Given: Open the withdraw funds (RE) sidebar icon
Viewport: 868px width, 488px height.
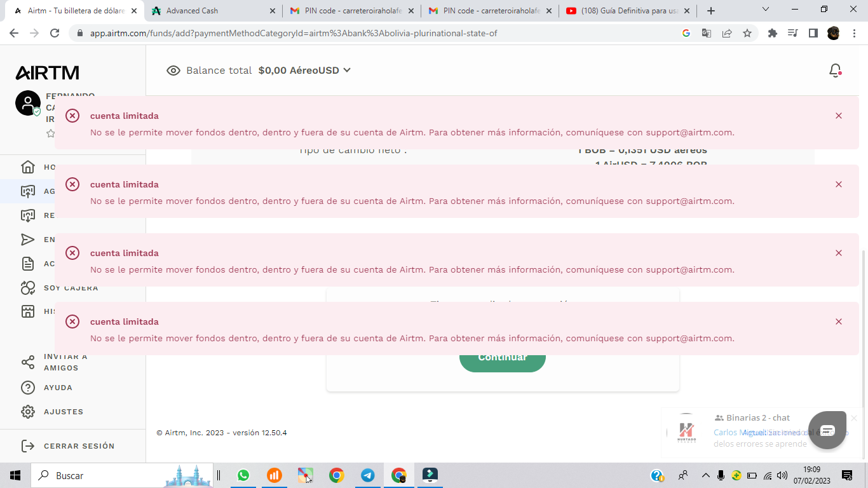Looking at the screenshot, I should pyautogui.click(x=28, y=215).
